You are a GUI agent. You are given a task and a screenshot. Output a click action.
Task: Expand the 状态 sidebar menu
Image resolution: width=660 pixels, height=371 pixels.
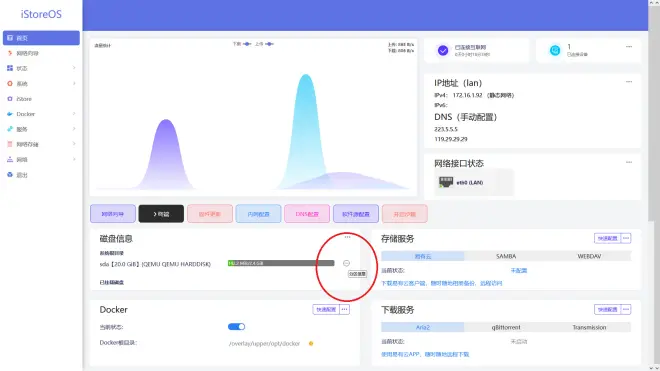tap(41, 68)
